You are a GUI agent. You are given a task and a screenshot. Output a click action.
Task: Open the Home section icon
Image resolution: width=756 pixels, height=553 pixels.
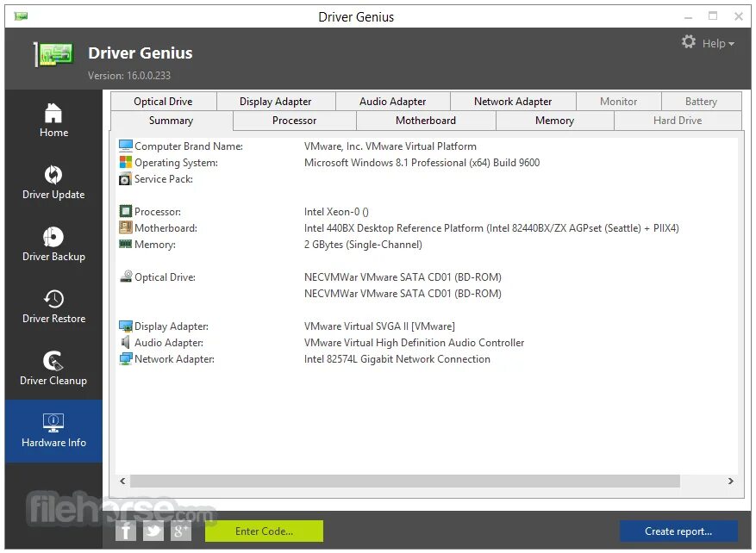(x=53, y=114)
